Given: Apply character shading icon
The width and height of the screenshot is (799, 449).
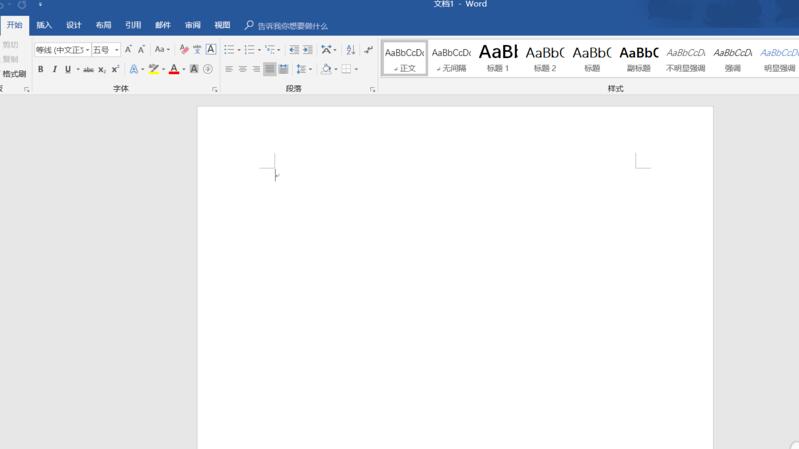Looking at the screenshot, I should pos(194,69).
